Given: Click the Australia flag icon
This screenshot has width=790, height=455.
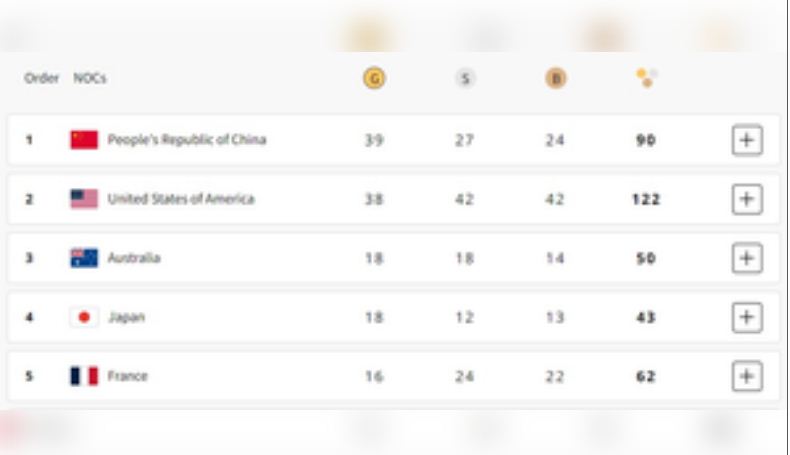Looking at the screenshot, I should tap(84, 258).
